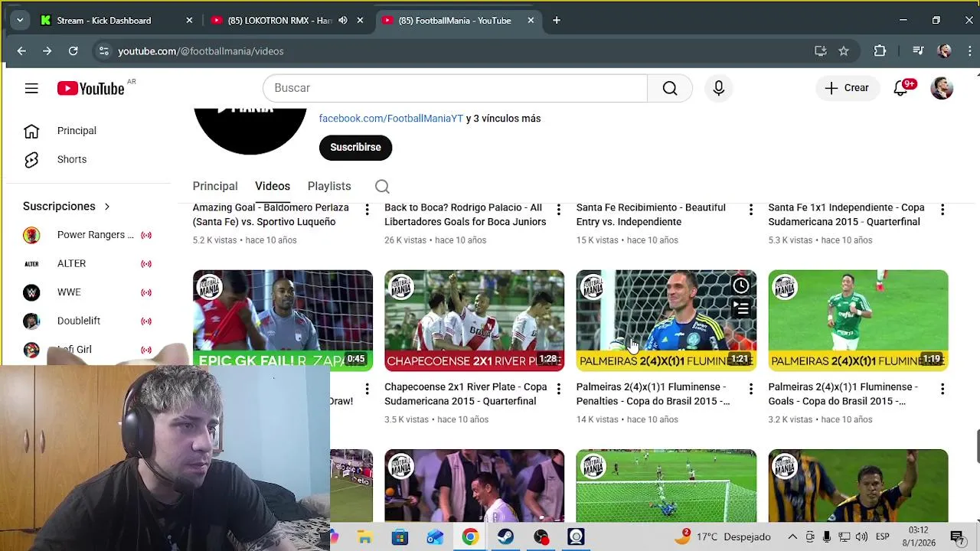This screenshot has width=980, height=551.
Task: Open media controls icon in Chrome toolbar
Action: 919,51
